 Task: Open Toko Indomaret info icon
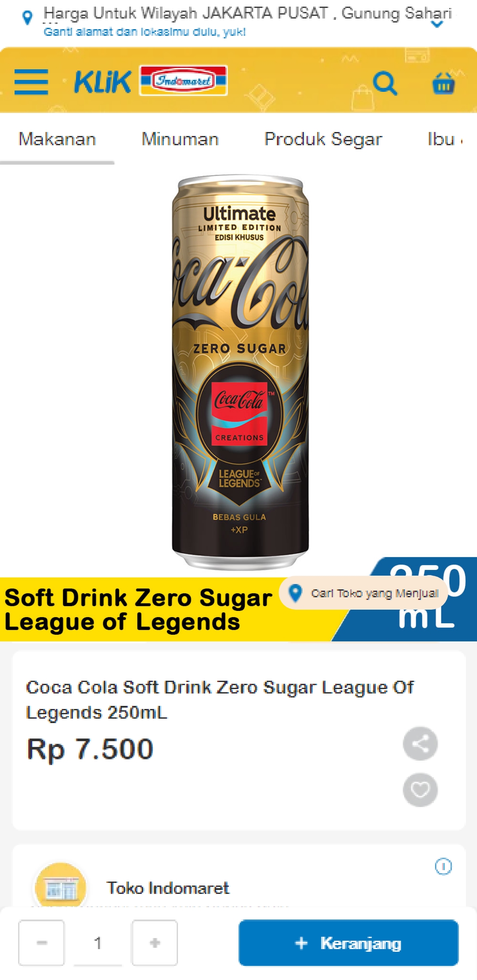coord(443,867)
